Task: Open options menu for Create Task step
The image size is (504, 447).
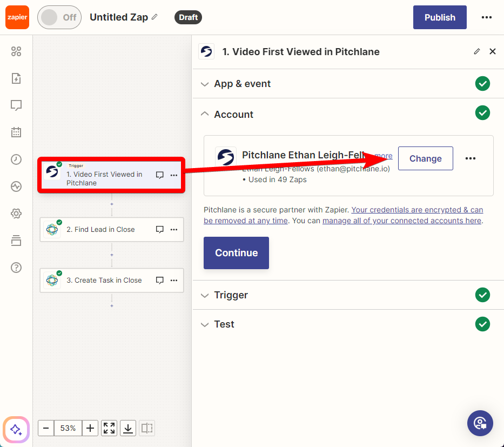Action: [x=174, y=280]
